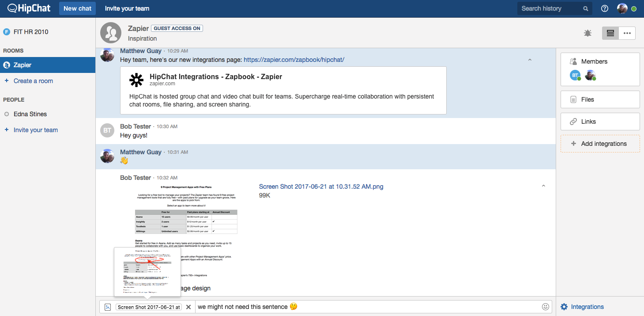Viewport: 644px width, 316px height.
Task: Open the zapier.com/zapbook/hipchat link
Action: (294, 60)
